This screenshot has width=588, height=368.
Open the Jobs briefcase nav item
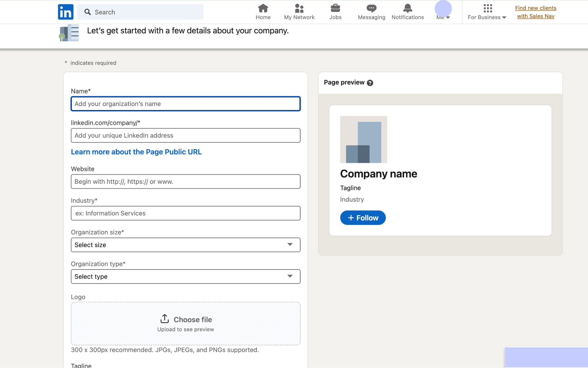(335, 12)
